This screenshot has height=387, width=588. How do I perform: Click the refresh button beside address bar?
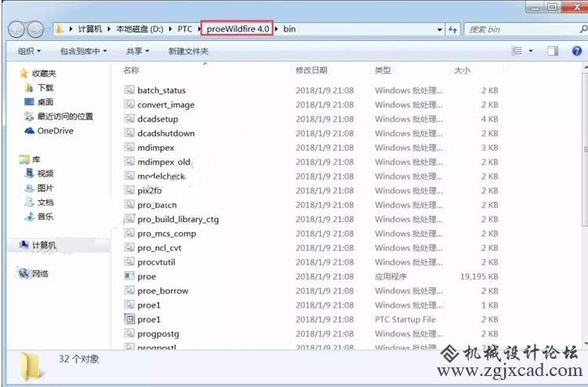[452, 29]
